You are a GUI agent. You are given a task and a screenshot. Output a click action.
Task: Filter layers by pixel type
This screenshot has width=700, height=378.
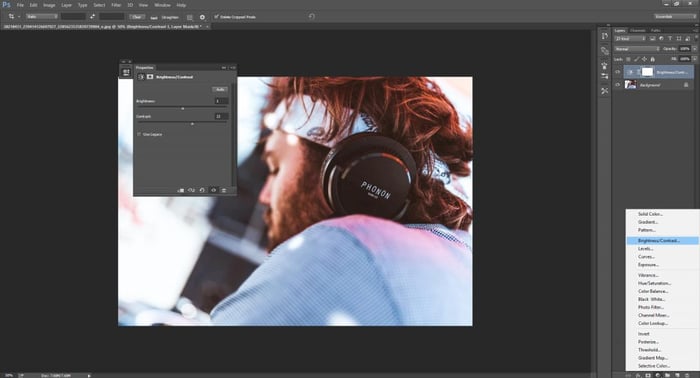653,39
